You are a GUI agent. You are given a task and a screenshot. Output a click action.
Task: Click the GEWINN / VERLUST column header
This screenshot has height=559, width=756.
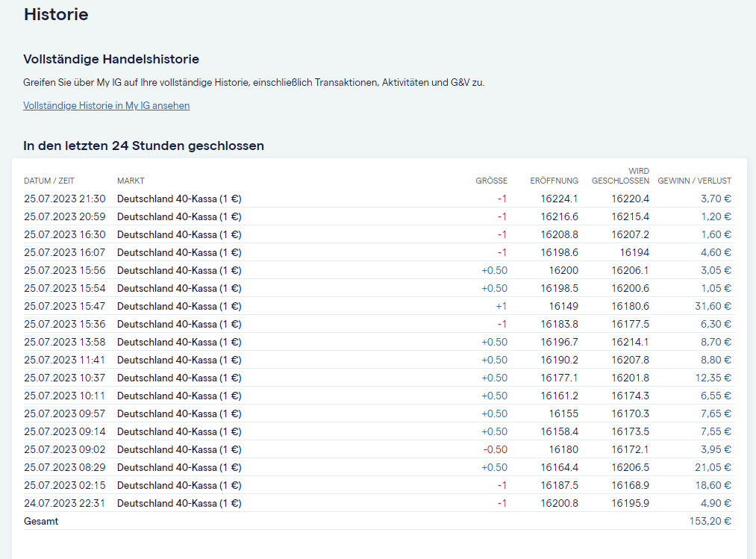(x=694, y=181)
